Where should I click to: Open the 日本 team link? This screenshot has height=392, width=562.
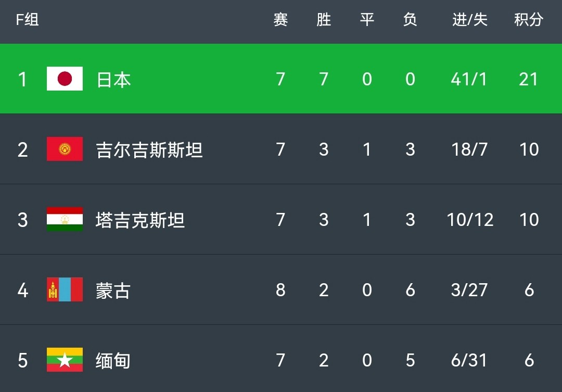coord(113,79)
